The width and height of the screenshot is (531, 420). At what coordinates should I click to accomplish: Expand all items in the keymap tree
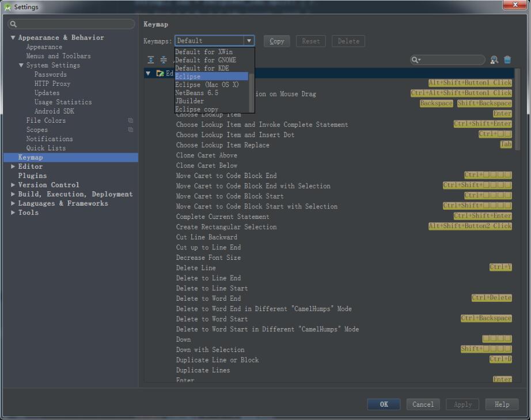click(150, 59)
